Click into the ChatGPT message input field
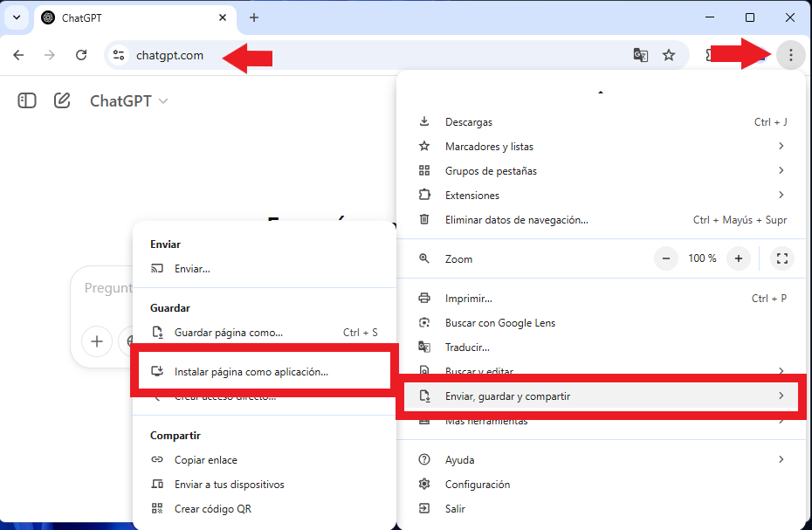The image size is (812, 530). (107, 288)
